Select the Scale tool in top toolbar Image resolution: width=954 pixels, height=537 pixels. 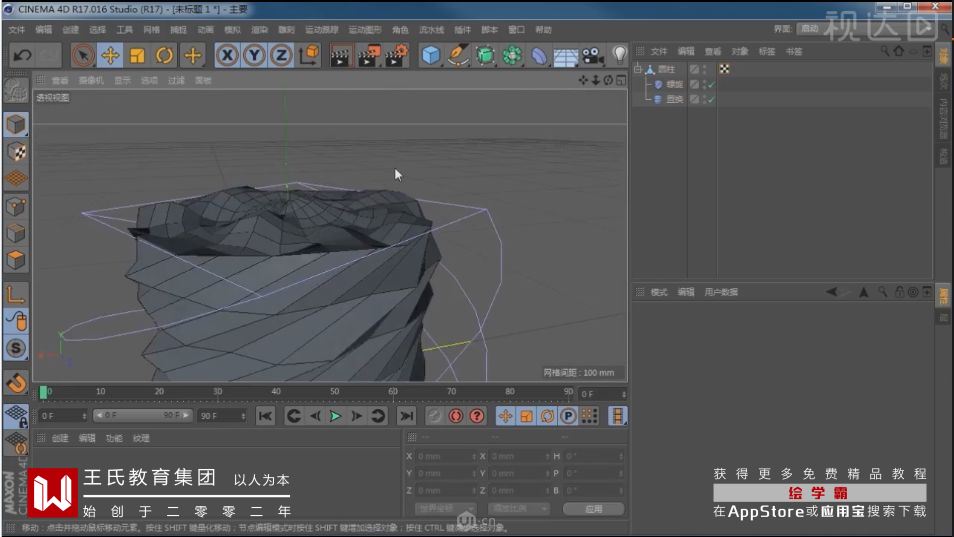[137, 55]
